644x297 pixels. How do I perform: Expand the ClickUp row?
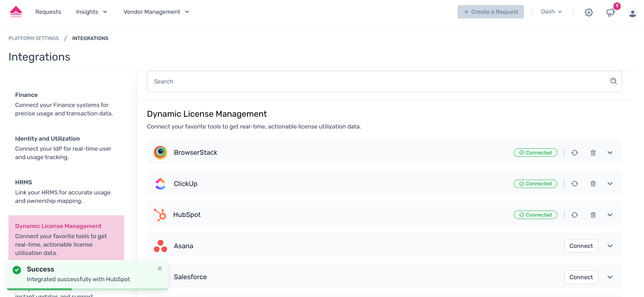pos(610,184)
